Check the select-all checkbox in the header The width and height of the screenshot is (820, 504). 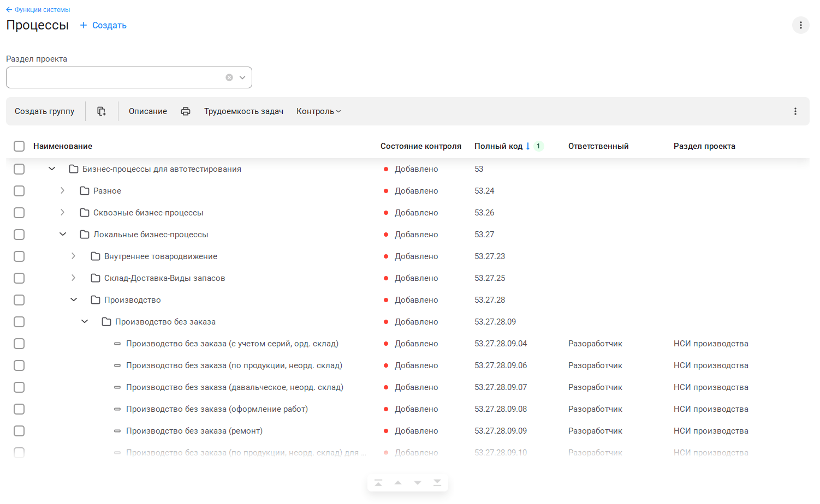[x=19, y=146]
